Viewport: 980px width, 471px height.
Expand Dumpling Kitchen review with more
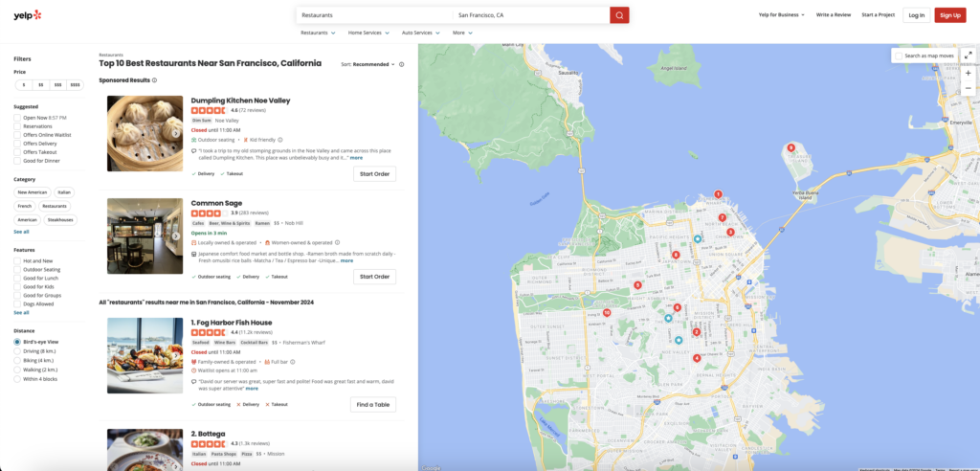coord(356,158)
